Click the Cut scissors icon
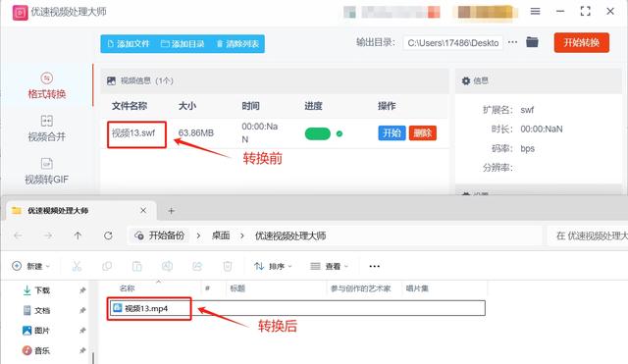 (x=77, y=266)
